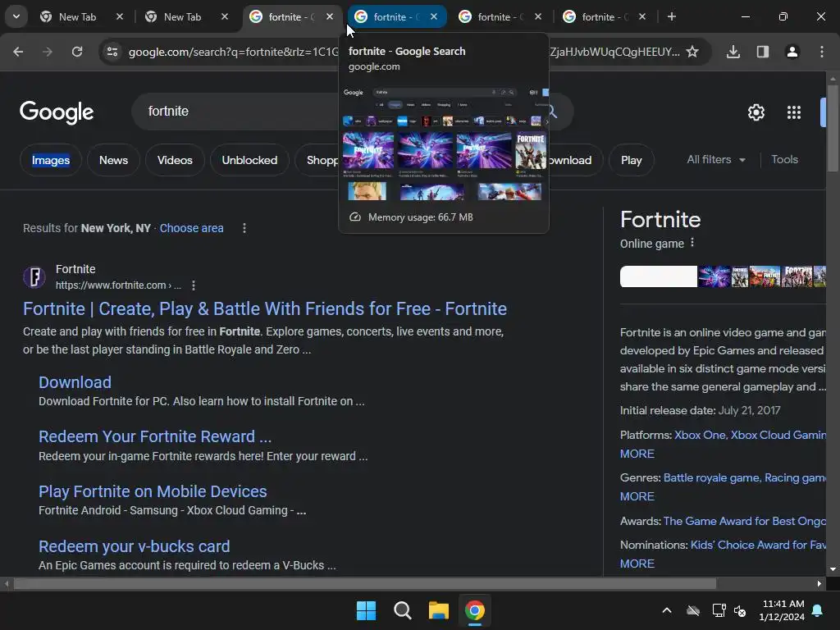Open notifications bell in taskbar
The width and height of the screenshot is (840, 630).
[x=818, y=610]
